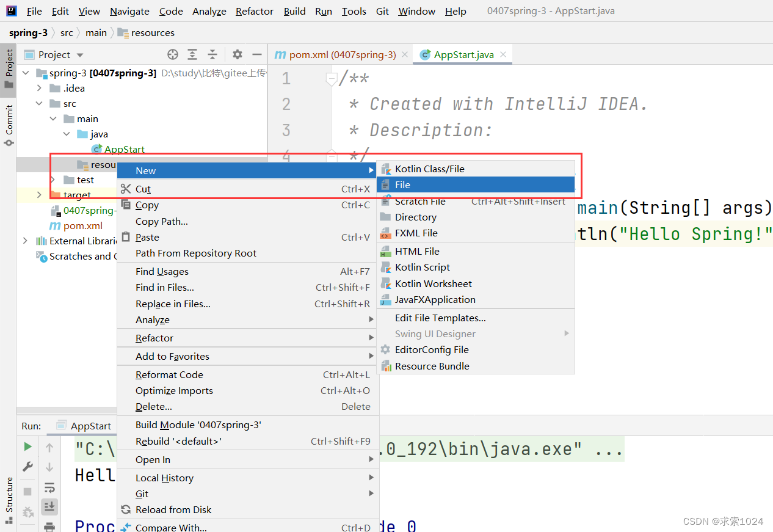Choose Resource Bundle in New submenu
Image resolution: width=773 pixels, height=532 pixels.
coord(476,366)
